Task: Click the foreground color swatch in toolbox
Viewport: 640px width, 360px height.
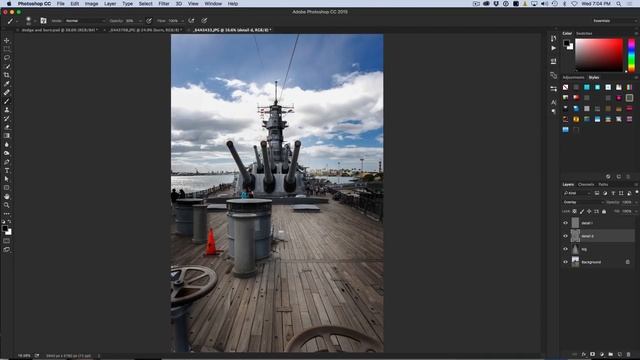Action: point(5,229)
